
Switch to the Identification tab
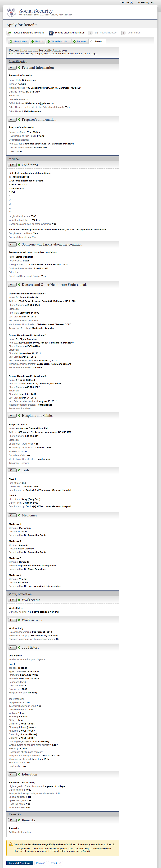18,42
